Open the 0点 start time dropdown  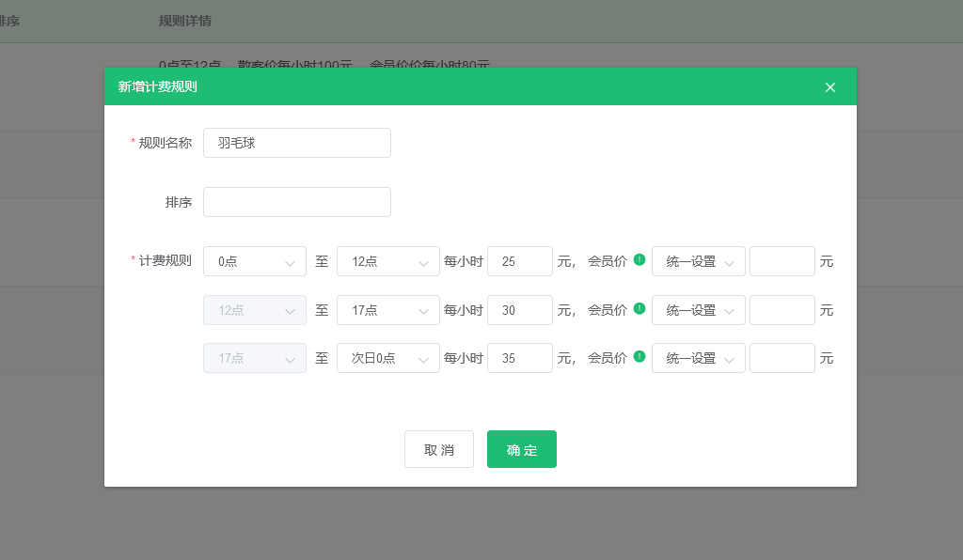(255, 261)
